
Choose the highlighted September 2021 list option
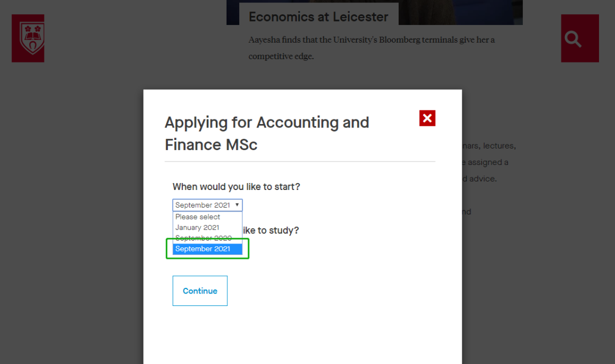coord(207,249)
